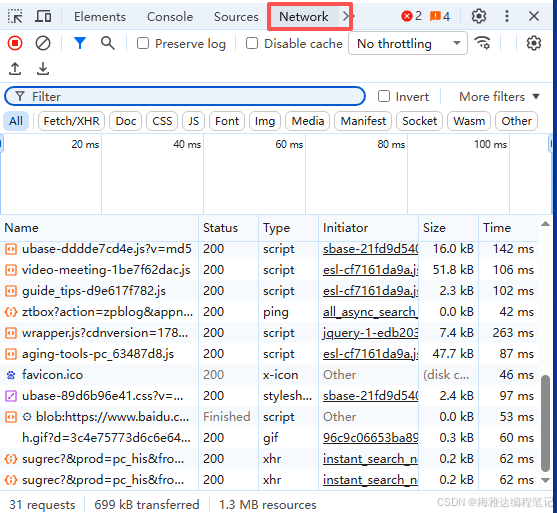The image size is (557, 513).
Task: Tick the Invert filter checkbox
Action: click(384, 96)
